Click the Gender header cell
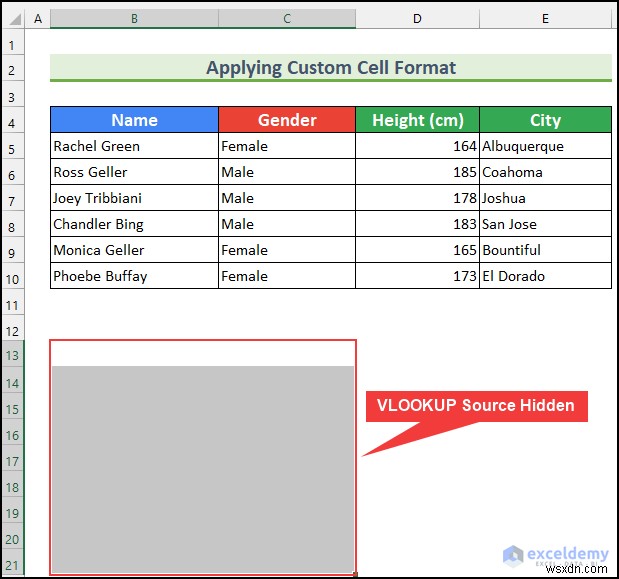 click(287, 120)
